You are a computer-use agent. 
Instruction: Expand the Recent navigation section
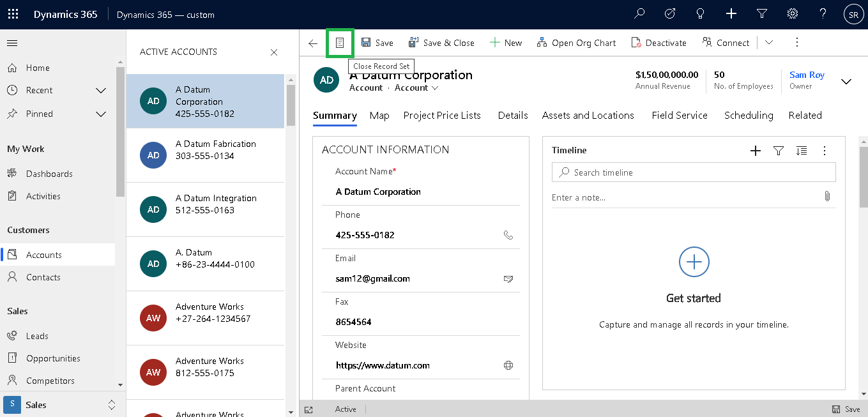pyautogui.click(x=101, y=91)
